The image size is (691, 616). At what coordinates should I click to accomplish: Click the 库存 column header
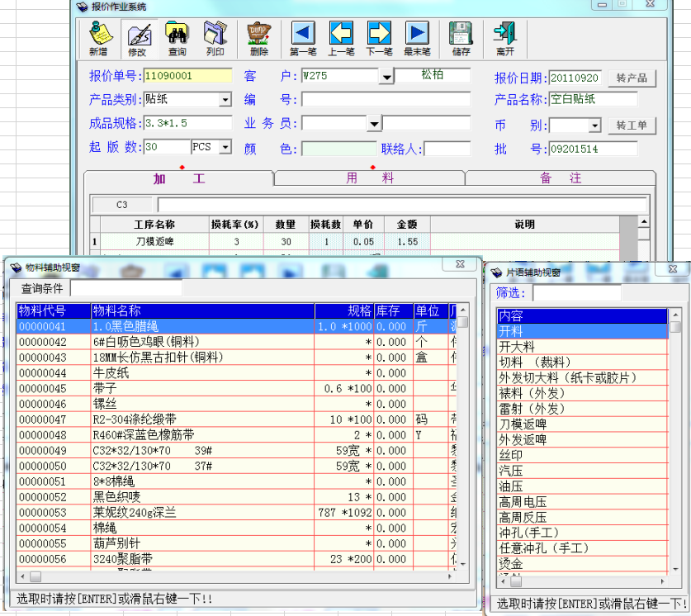tap(394, 310)
